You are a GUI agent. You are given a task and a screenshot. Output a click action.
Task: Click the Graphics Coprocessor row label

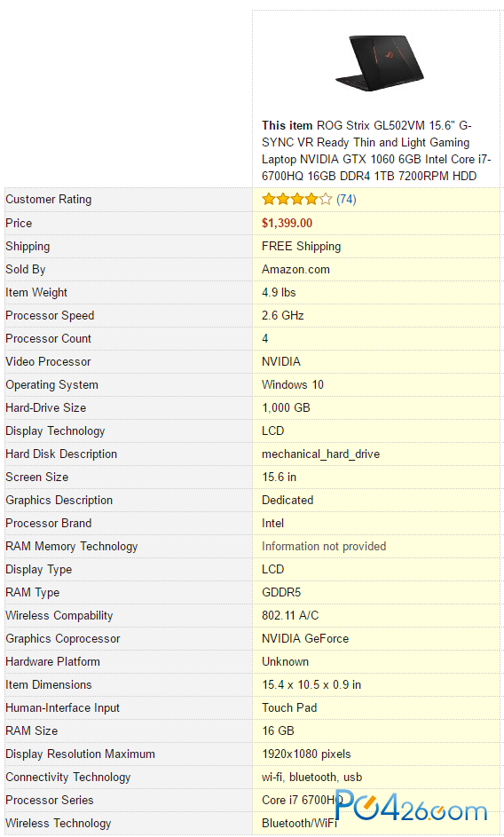click(x=63, y=639)
